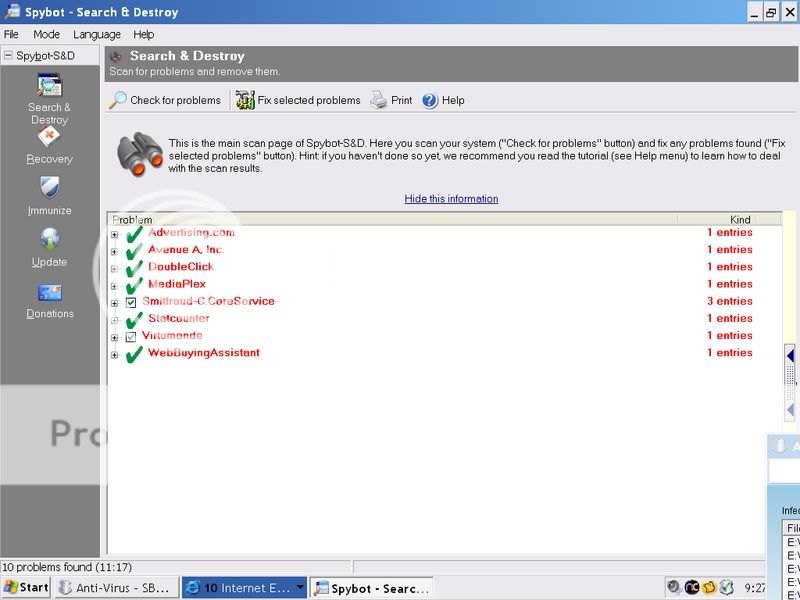Select the MediaPlex problem name

(x=177, y=284)
